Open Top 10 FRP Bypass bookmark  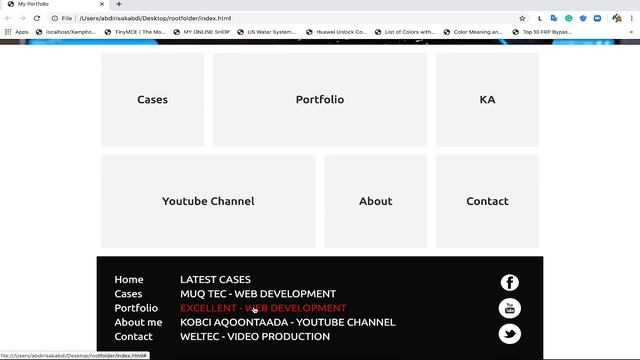542,32
